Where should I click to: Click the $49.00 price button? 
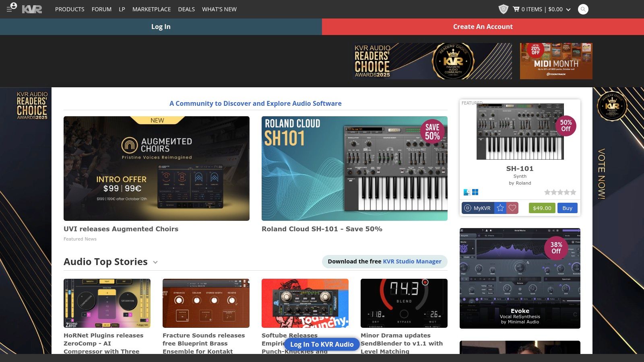point(542,208)
